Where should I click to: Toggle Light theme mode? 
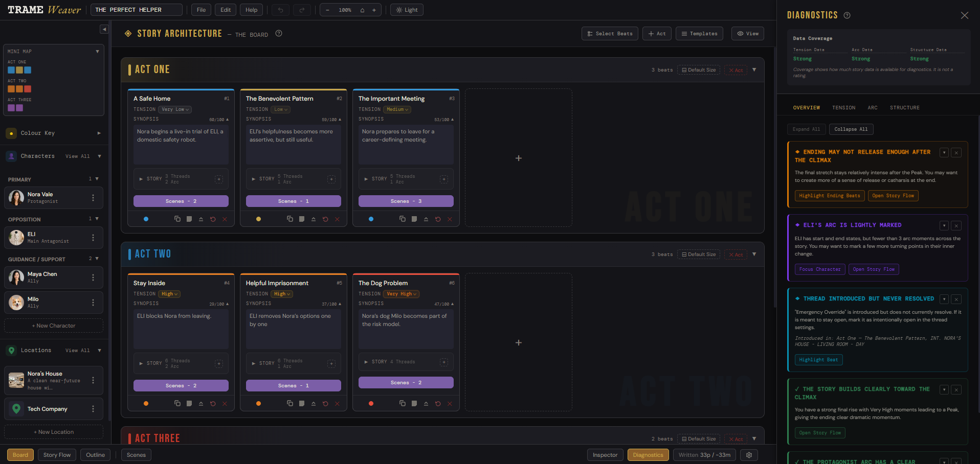[407, 10]
